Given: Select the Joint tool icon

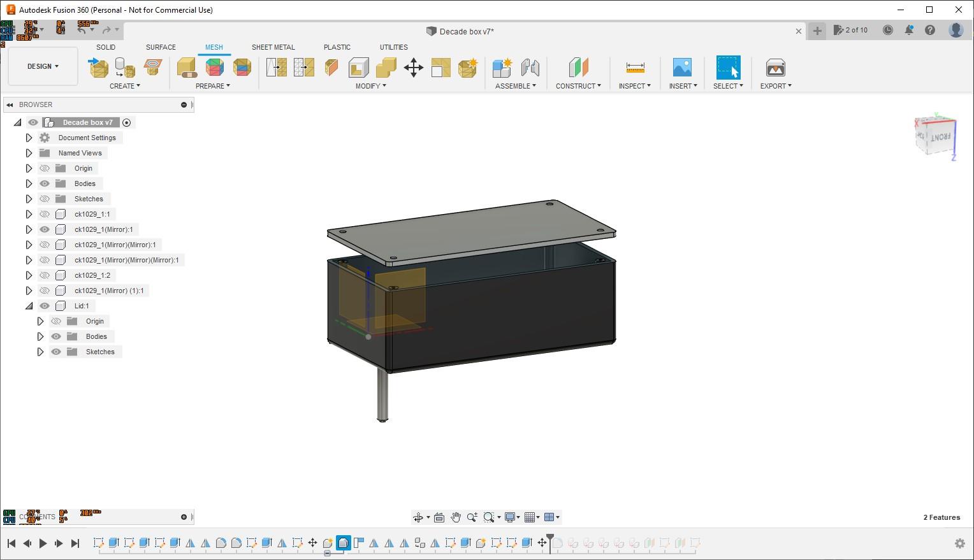Looking at the screenshot, I should coord(530,68).
